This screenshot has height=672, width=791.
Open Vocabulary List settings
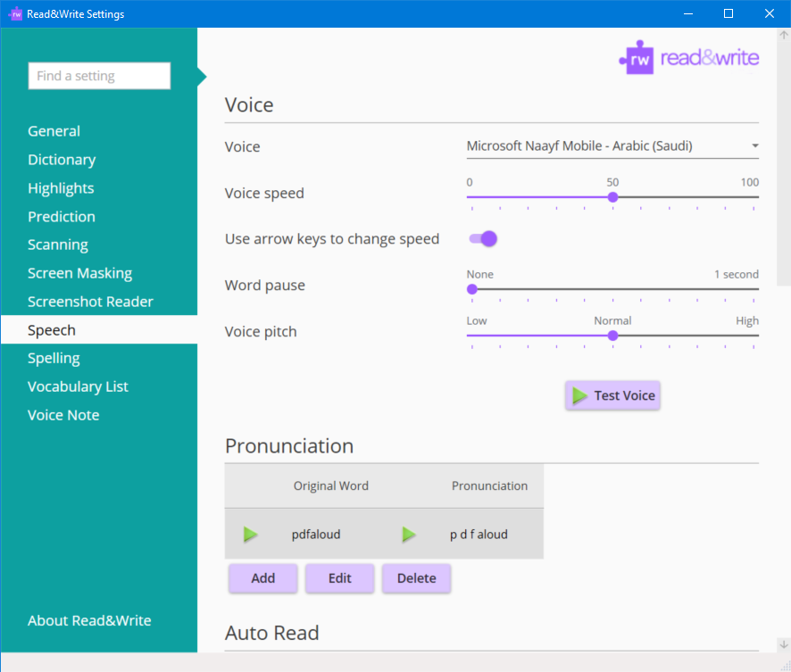coord(78,386)
